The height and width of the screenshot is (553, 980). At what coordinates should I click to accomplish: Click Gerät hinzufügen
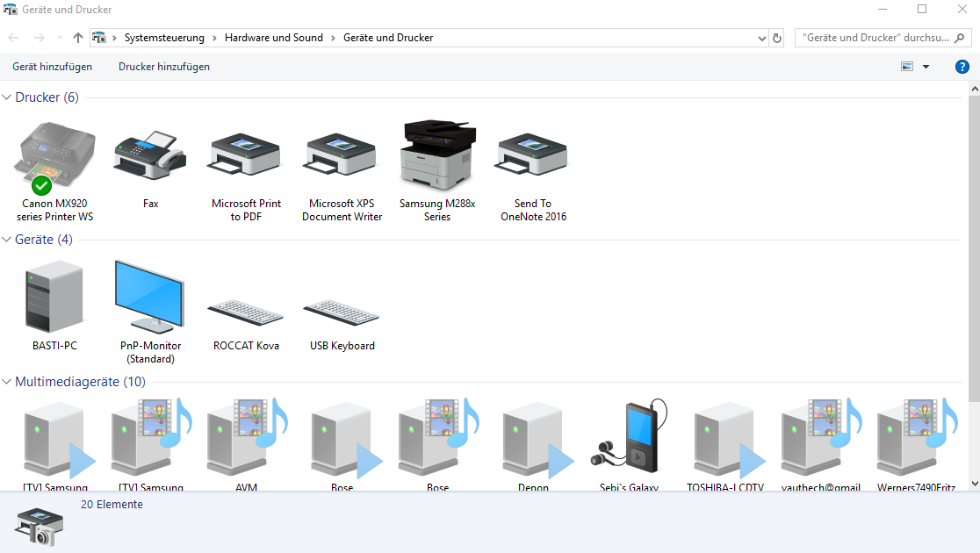[52, 67]
